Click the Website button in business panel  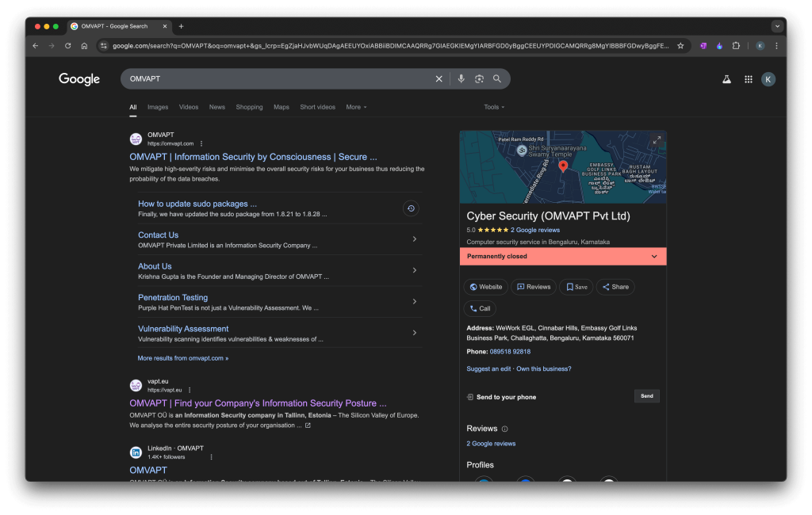pos(486,288)
